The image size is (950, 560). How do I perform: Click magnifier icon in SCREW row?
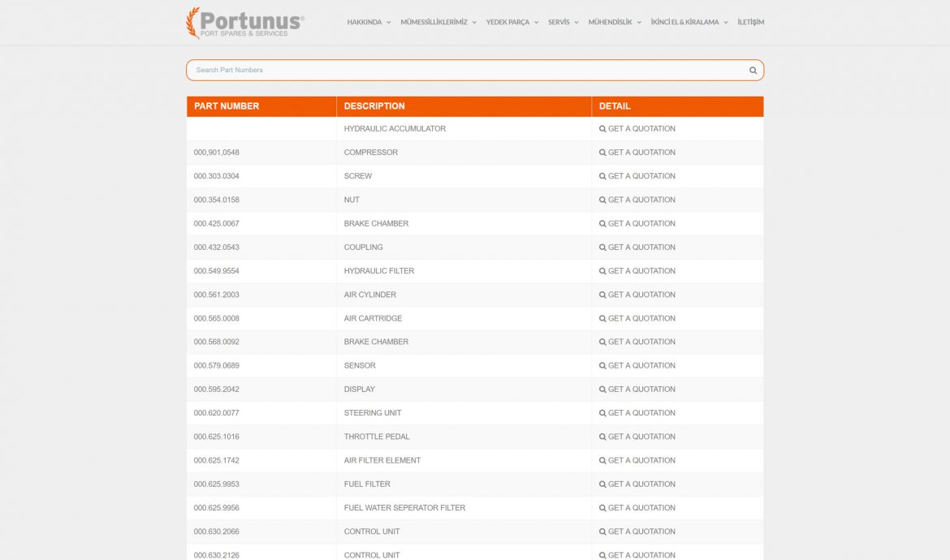tap(602, 176)
